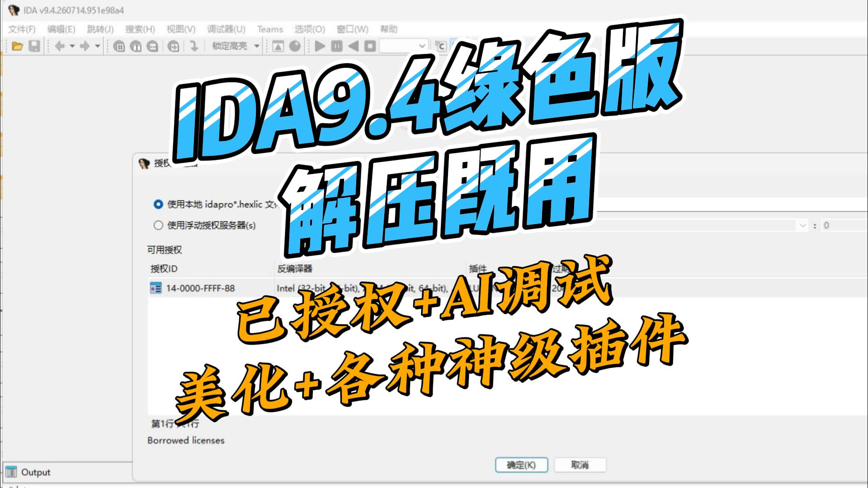
Task: Click the open file folder icon
Action: click(x=17, y=46)
